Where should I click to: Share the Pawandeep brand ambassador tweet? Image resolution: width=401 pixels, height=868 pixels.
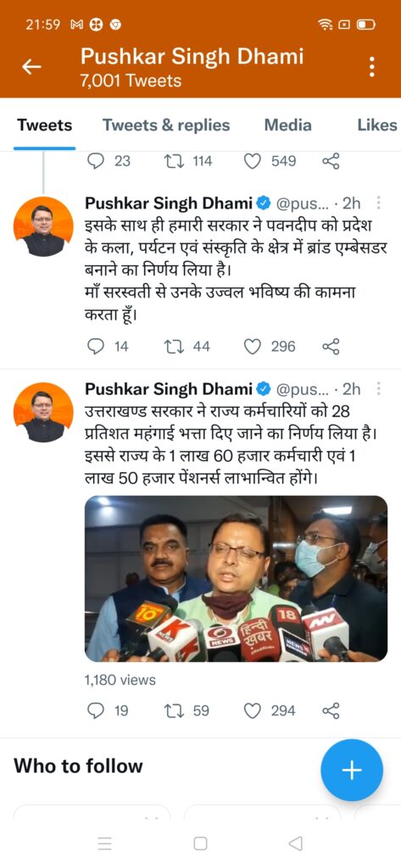point(331,347)
